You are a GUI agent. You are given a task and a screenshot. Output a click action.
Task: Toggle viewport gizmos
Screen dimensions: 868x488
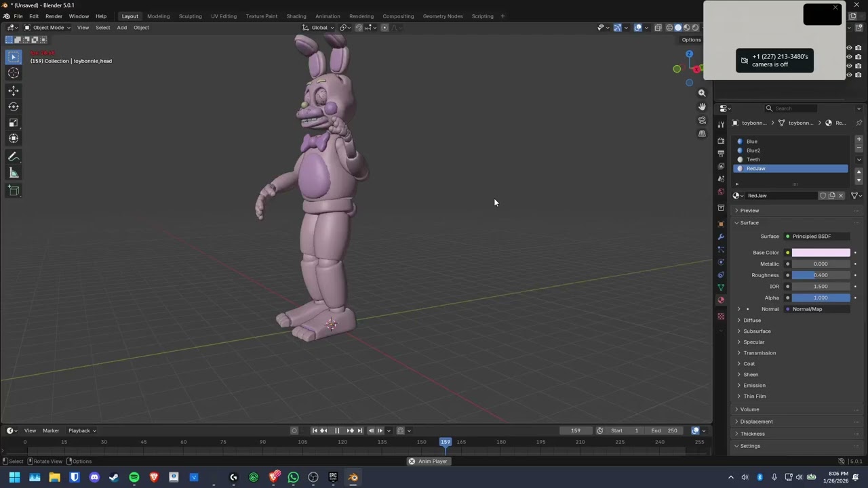click(617, 28)
